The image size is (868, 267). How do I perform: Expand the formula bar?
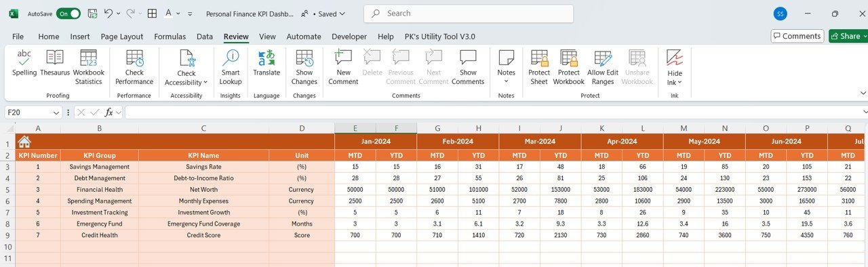[x=865, y=112]
